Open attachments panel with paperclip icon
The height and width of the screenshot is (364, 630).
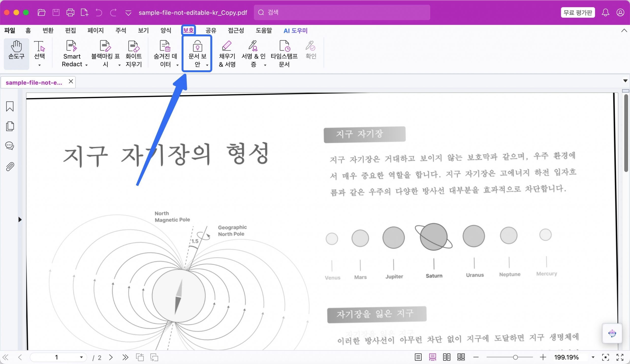[10, 167]
